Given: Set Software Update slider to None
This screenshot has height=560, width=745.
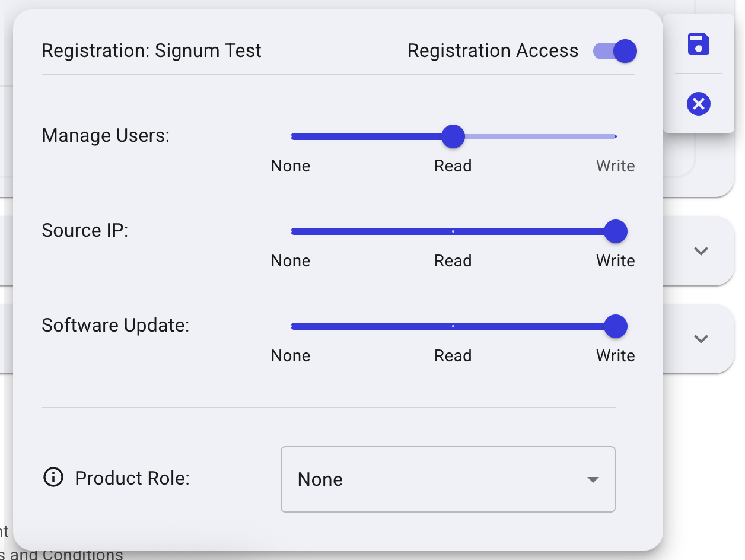Looking at the screenshot, I should (x=292, y=326).
